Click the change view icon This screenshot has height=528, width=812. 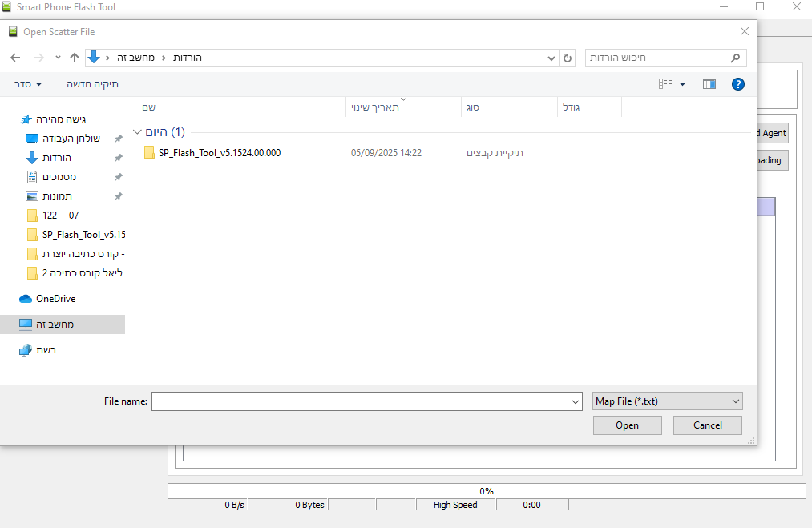point(665,84)
